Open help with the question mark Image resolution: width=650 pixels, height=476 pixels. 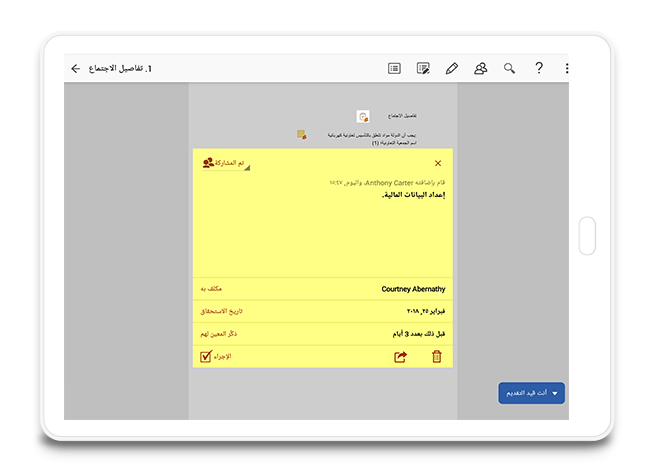538,68
